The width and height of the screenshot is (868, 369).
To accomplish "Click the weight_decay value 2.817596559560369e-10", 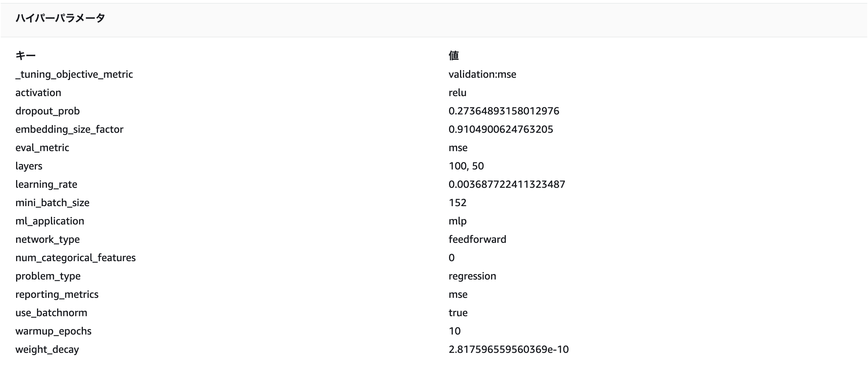I will click(509, 350).
